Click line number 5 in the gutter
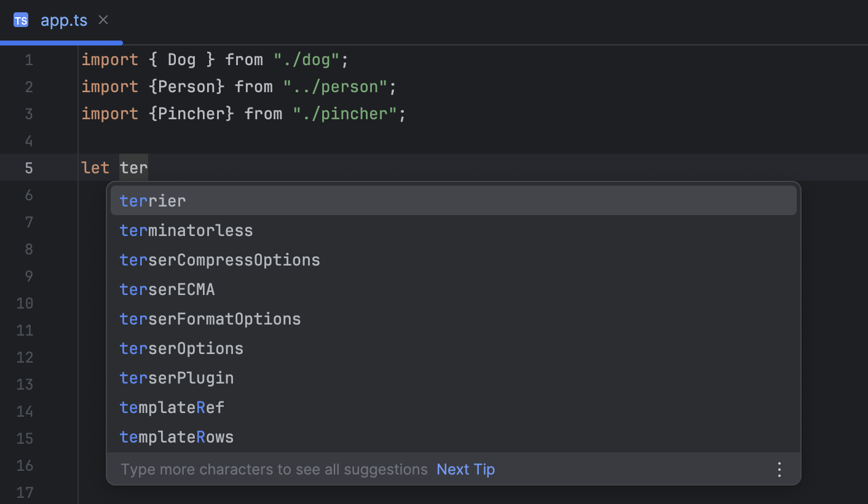Image resolution: width=868 pixels, height=504 pixels. [28, 167]
